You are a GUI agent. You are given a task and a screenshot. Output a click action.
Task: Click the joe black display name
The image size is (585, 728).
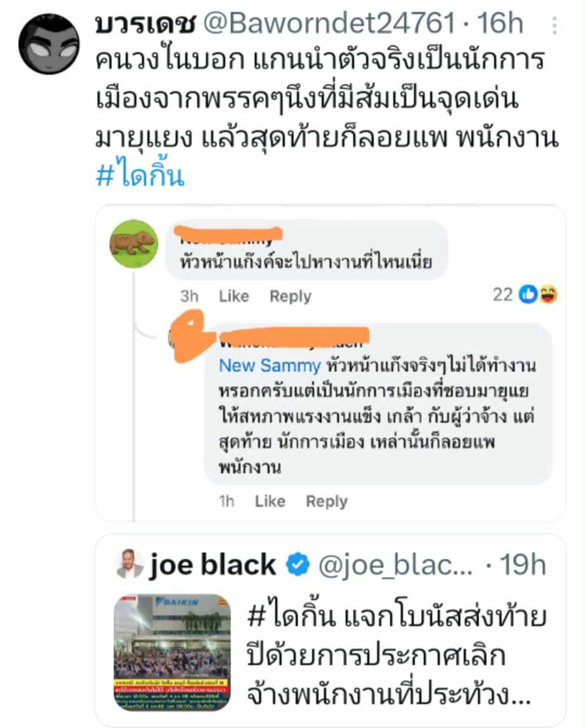click(x=212, y=564)
